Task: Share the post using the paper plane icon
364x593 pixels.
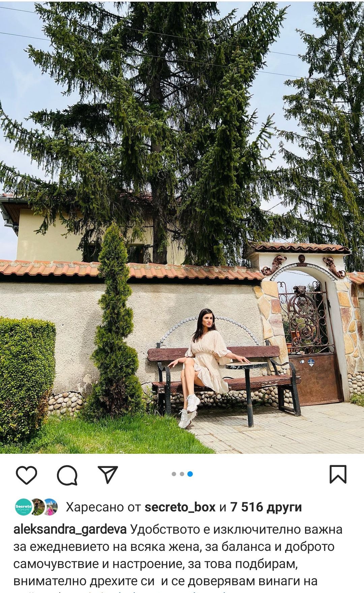Action: 108,474
